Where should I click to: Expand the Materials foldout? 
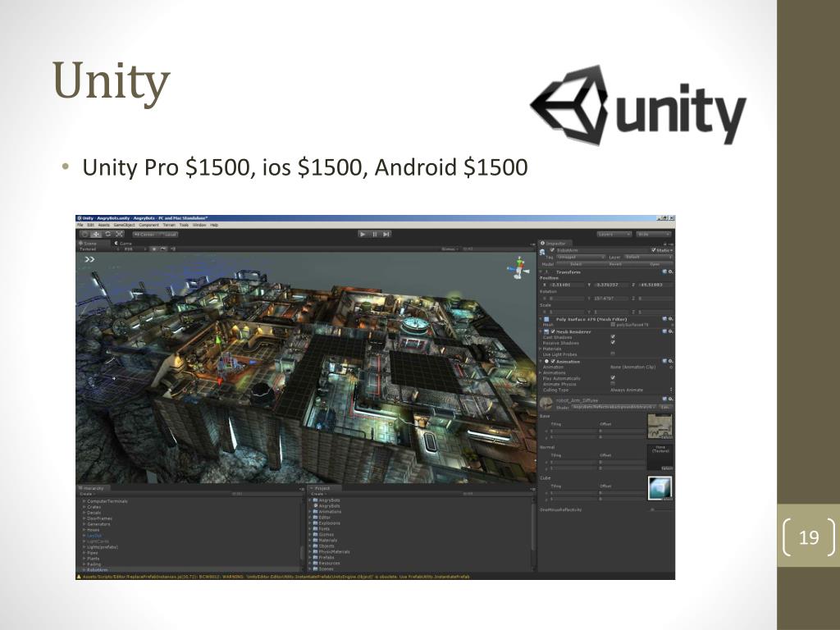pyautogui.click(x=540, y=349)
